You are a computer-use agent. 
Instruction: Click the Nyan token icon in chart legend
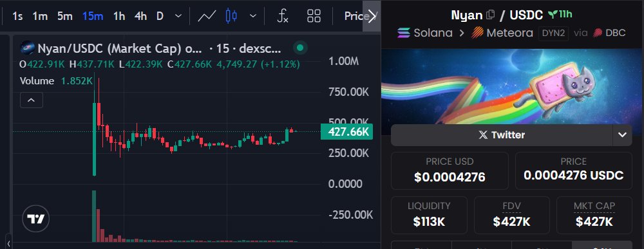[28, 48]
